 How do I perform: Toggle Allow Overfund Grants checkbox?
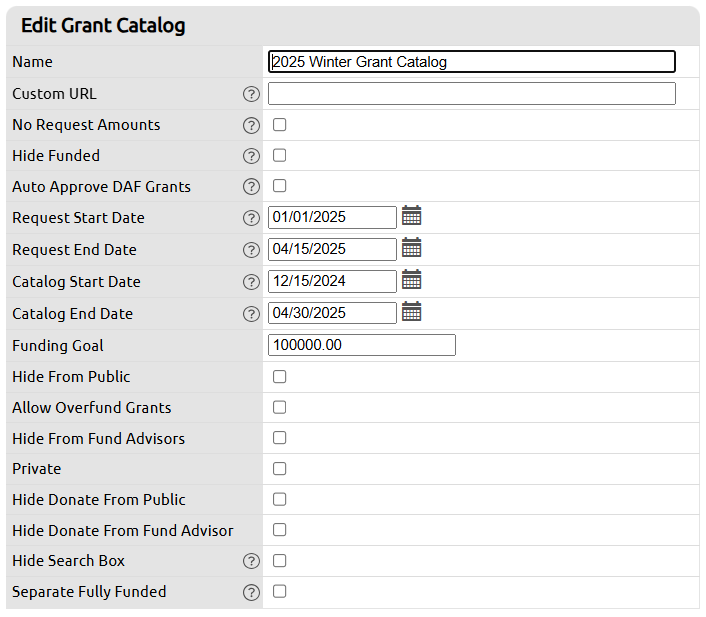point(280,407)
